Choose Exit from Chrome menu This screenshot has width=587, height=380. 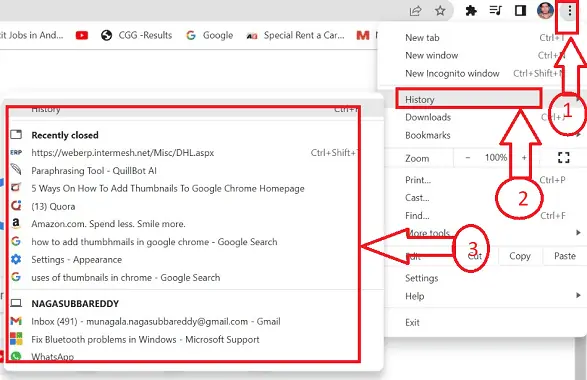coord(483,322)
